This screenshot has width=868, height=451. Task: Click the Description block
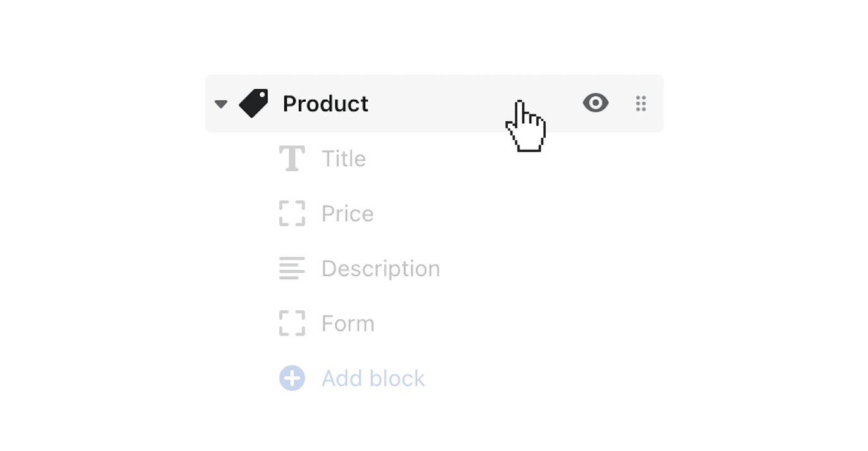tap(381, 268)
